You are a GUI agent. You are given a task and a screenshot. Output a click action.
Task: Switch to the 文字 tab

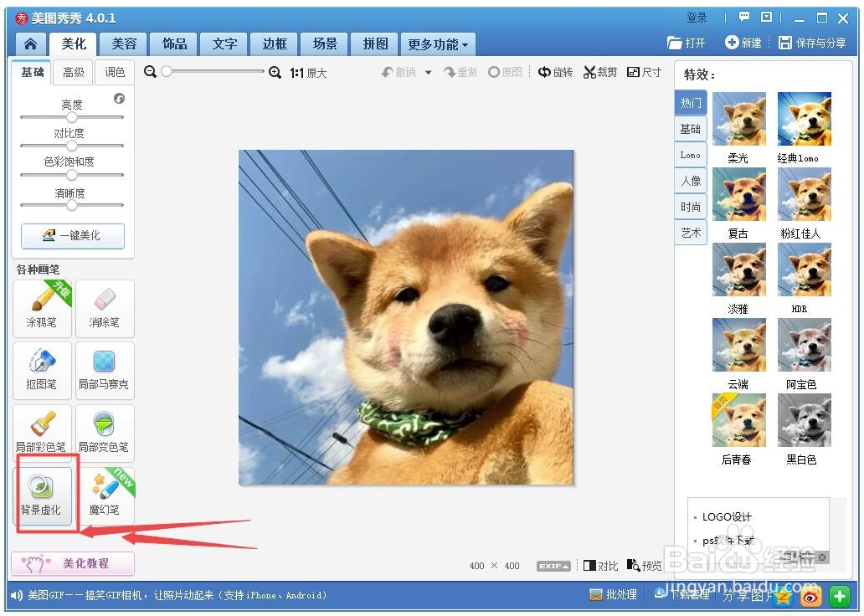pos(225,44)
